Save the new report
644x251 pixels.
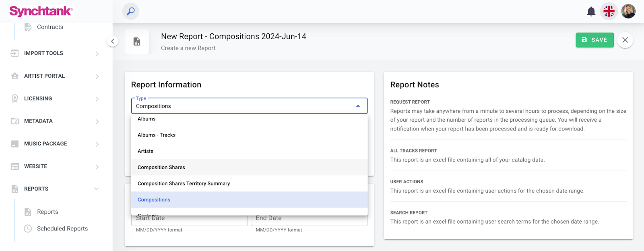click(594, 40)
